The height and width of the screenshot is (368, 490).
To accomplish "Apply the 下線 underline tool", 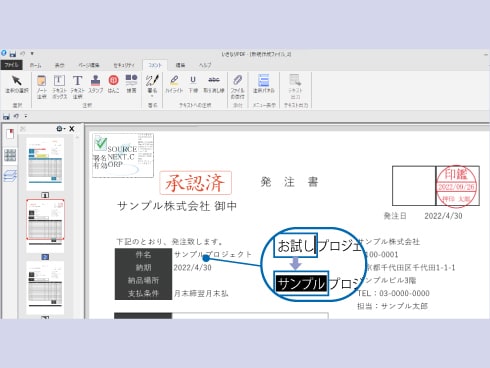I will 193,84.
